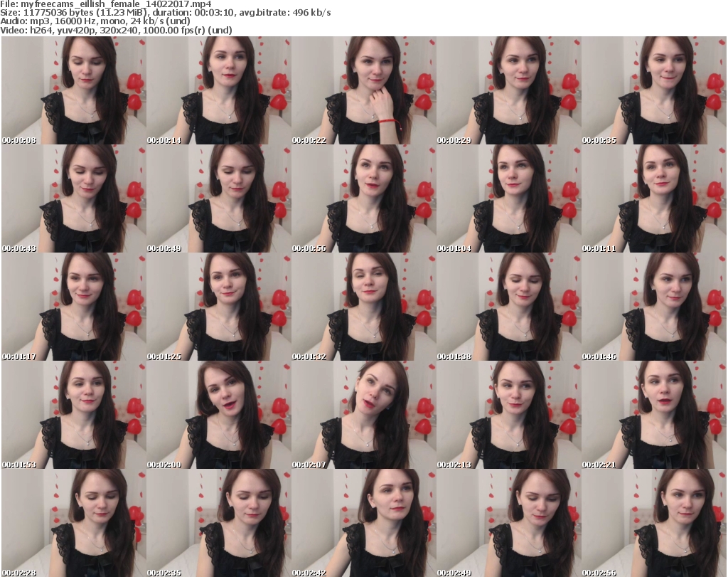728x577 pixels.
Task: Click the frame timestamped 00:01:04
Action: (x=509, y=198)
